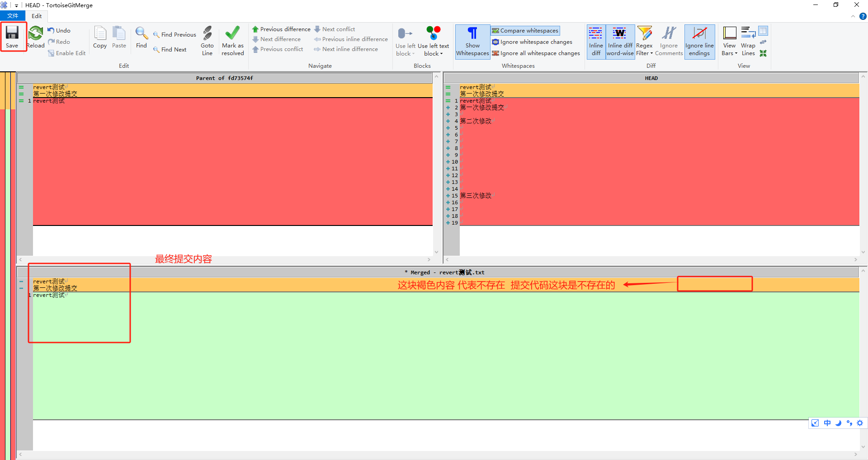Jump to Next difference
The height and width of the screenshot is (460, 868).
276,39
